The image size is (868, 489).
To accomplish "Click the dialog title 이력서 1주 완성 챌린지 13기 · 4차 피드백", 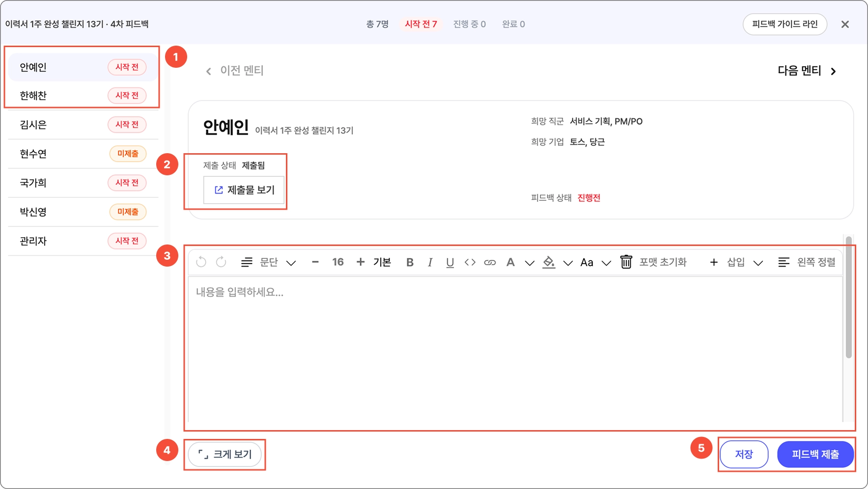I will click(x=77, y=24).
